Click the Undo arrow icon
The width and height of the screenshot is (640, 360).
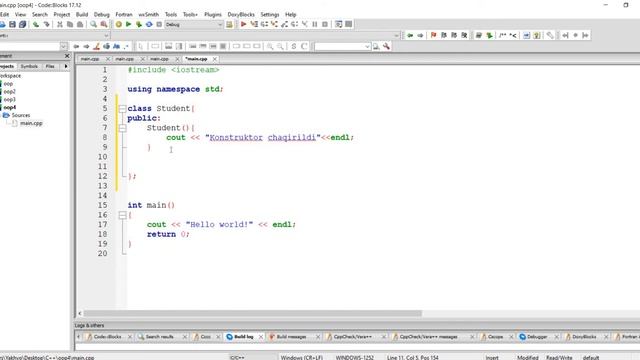(x=36, y=24)
